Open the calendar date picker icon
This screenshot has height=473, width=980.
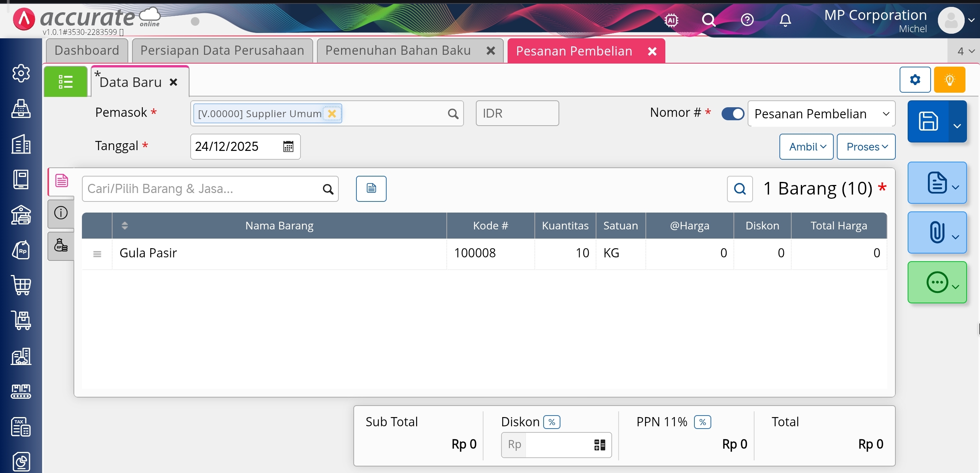coord(288,146)
